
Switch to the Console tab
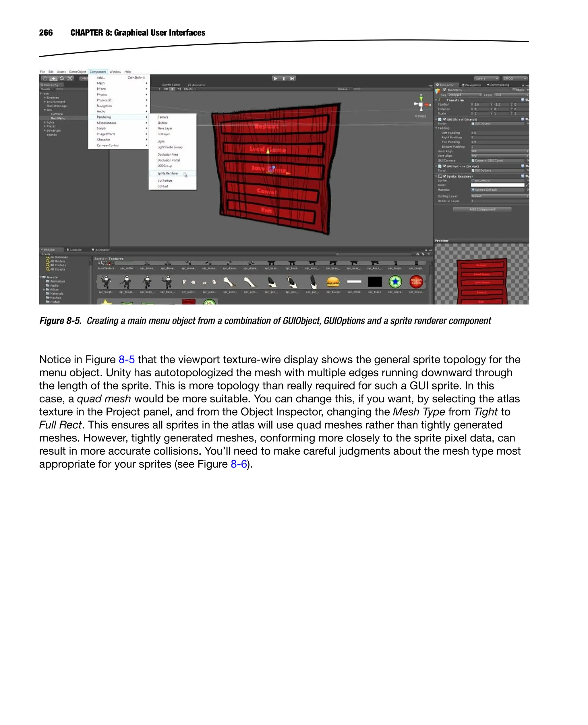pyautogui.click(x=74, y=250)
